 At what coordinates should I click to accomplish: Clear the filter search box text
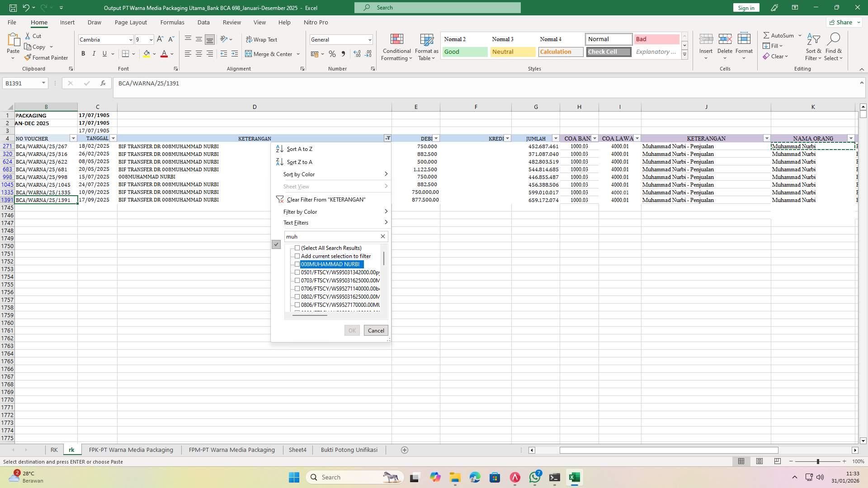382,236
